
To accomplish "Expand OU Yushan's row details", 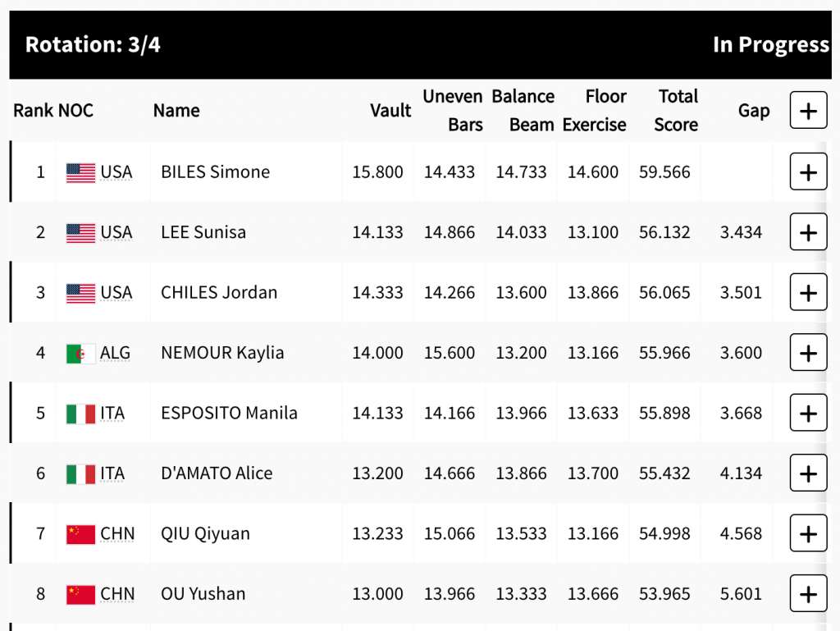I will click(808, 594).
